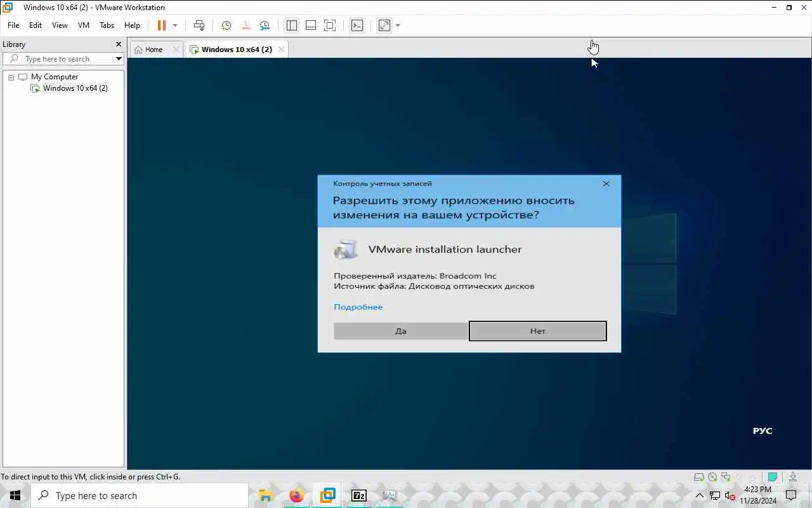Pause the virtual machine with the toolbar pause icon
The height and width of the screenshot is (508, 812).
(162, 25)
